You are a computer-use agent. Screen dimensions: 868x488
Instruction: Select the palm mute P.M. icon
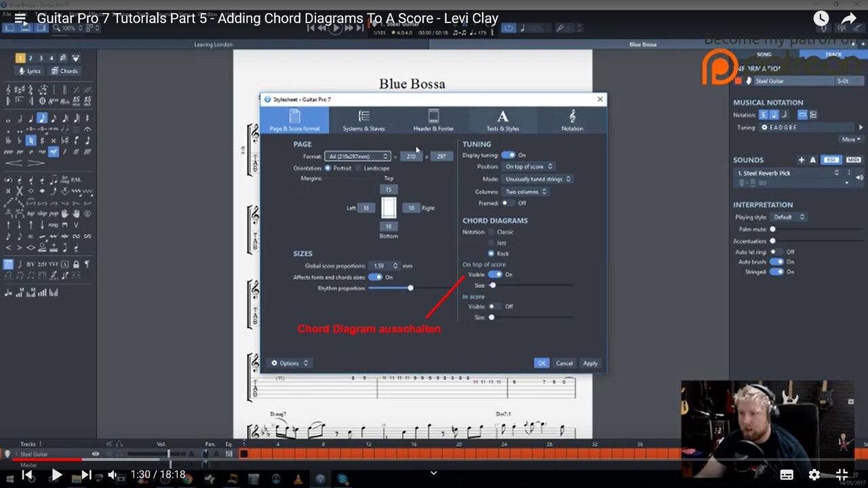(77, 180)
